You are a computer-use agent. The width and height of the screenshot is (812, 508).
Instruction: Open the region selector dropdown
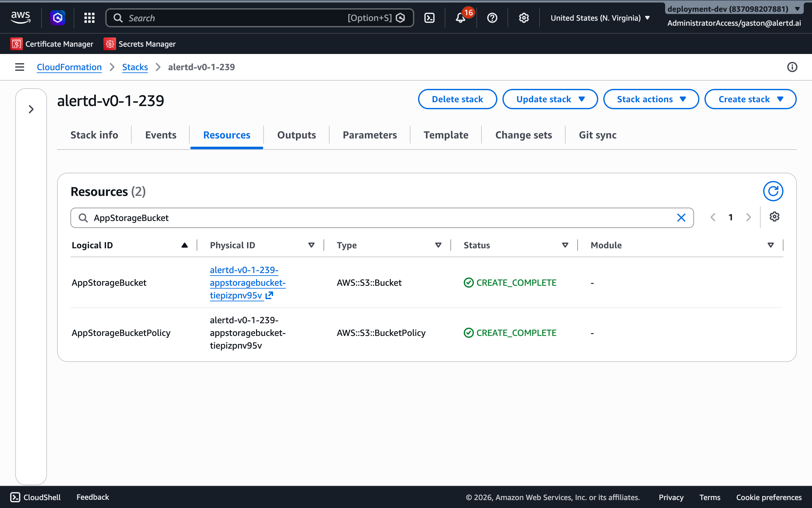(x=600, y=18)
